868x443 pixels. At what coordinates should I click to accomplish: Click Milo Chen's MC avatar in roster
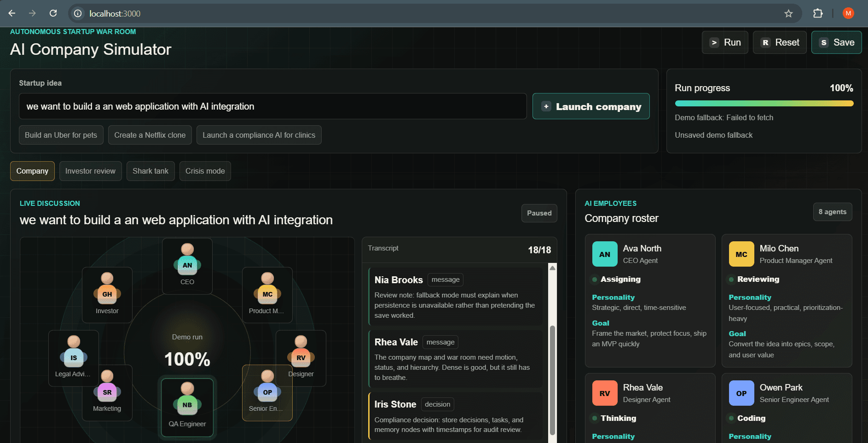741,254
